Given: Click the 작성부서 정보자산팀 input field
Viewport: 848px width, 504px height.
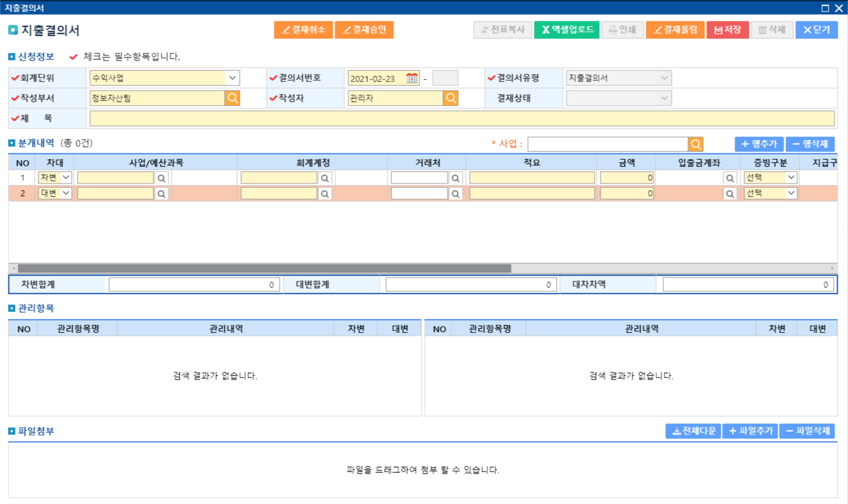Looking at the screenshot, I should pyautogui.click(x=157, y=98).
